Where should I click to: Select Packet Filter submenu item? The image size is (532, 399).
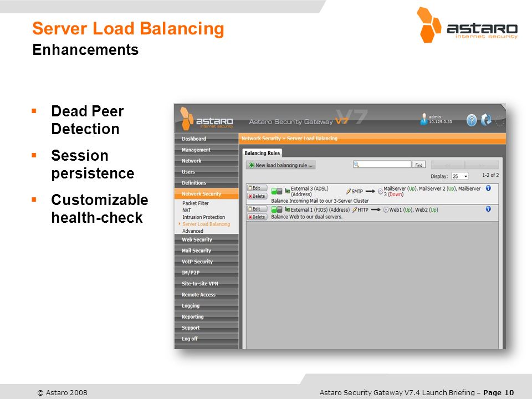pos(196,203)
